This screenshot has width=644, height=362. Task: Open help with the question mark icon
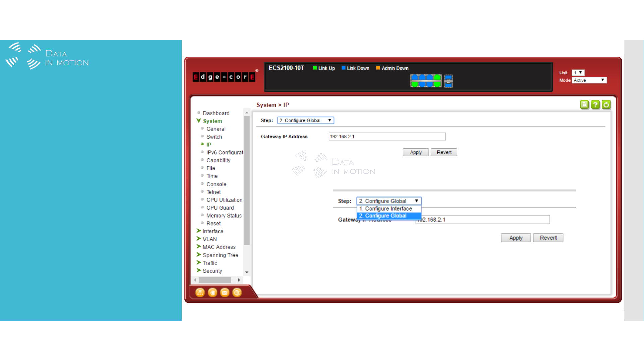tap(595, 105)
